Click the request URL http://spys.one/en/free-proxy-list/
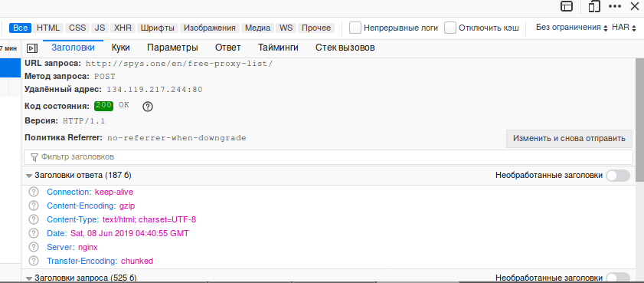 (x=179, y=64)
